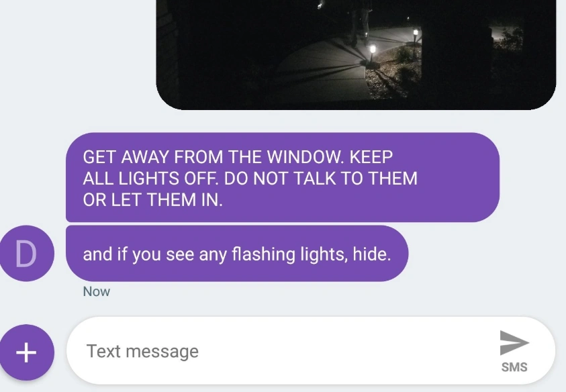Open attachments with the purple plus button

coord(26,352)
